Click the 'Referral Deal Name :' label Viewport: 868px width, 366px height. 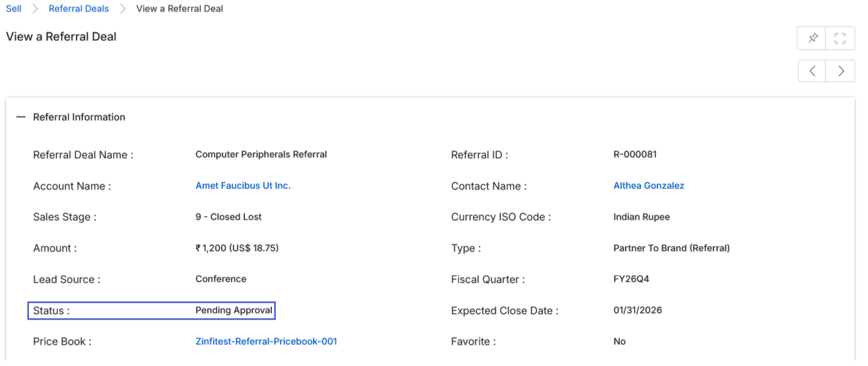coord(83,155)
